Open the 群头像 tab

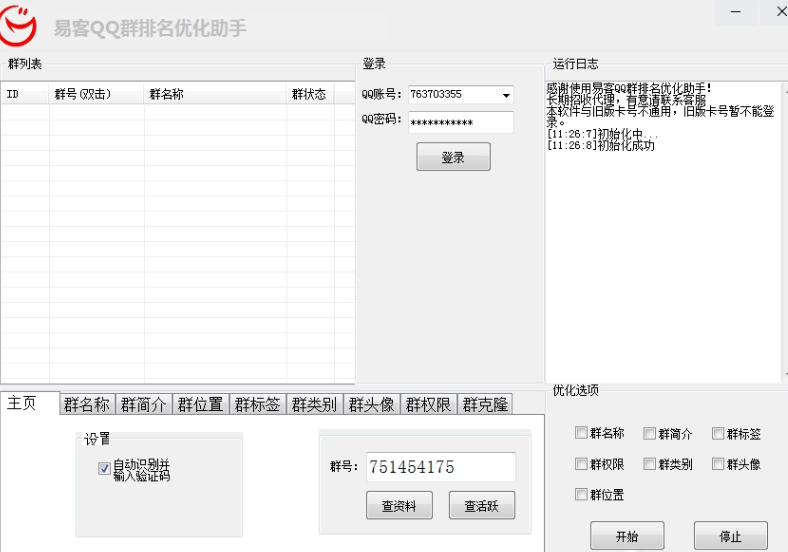click(371, 404)
